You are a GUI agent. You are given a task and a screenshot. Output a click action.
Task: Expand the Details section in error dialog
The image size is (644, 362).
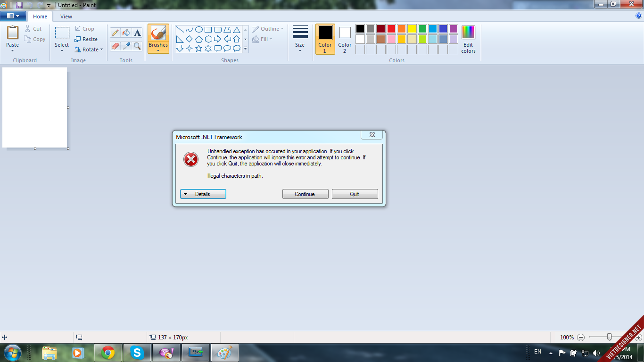tap(203, 194)
